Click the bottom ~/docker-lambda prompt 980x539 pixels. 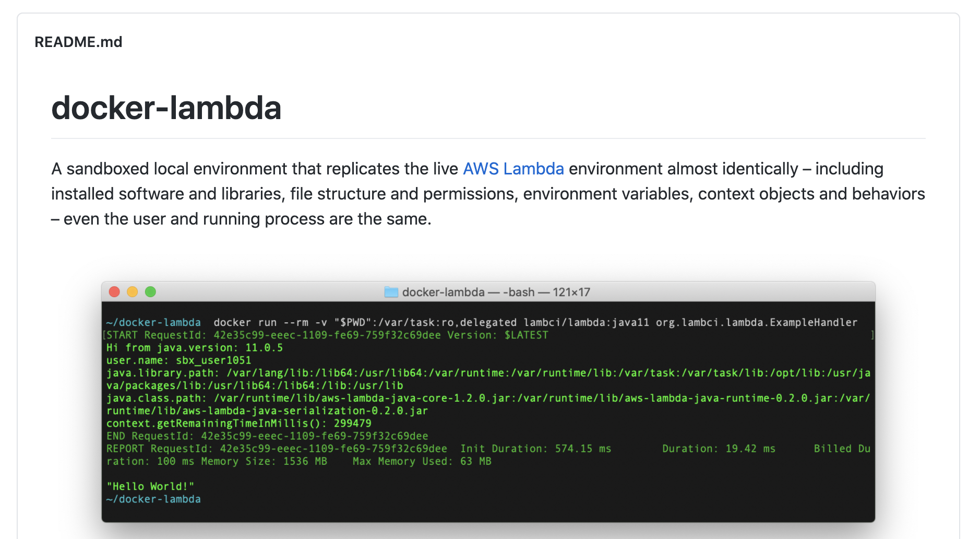point(153,499)
